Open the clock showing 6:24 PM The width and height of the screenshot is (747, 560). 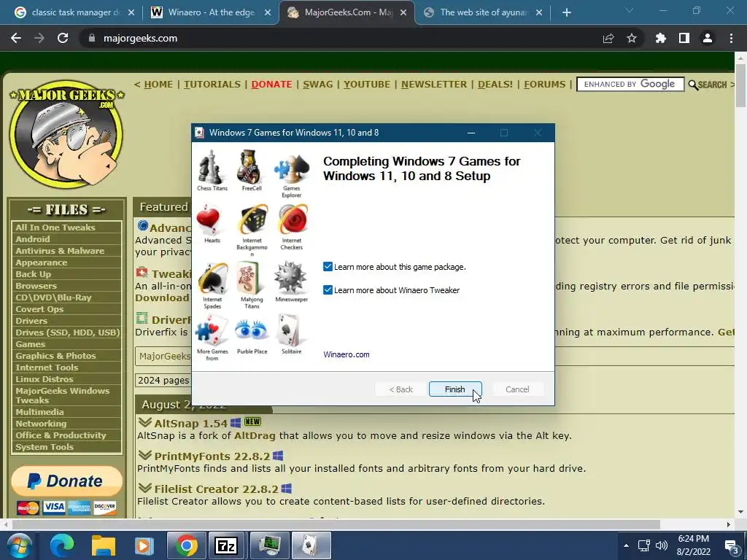[x=693, y=545]
